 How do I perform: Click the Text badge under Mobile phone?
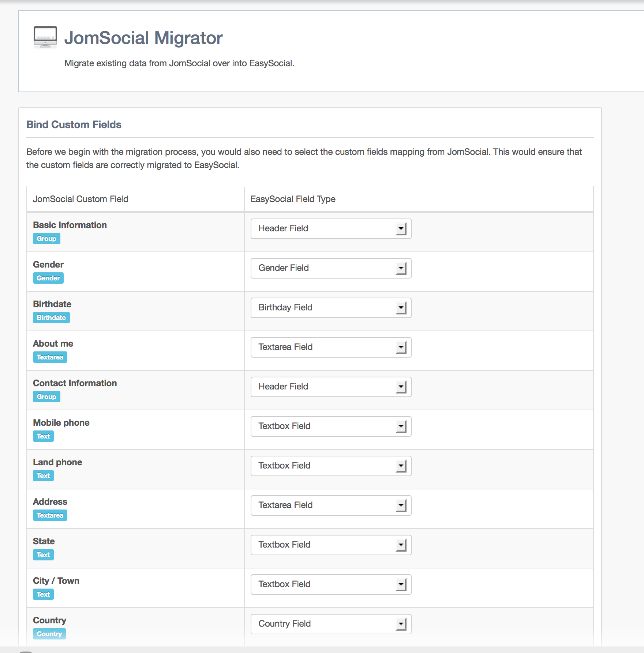coord(43,436)
